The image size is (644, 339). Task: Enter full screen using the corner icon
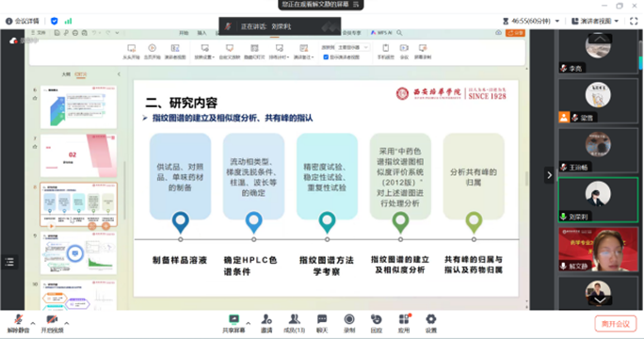[x=634, y=21]
